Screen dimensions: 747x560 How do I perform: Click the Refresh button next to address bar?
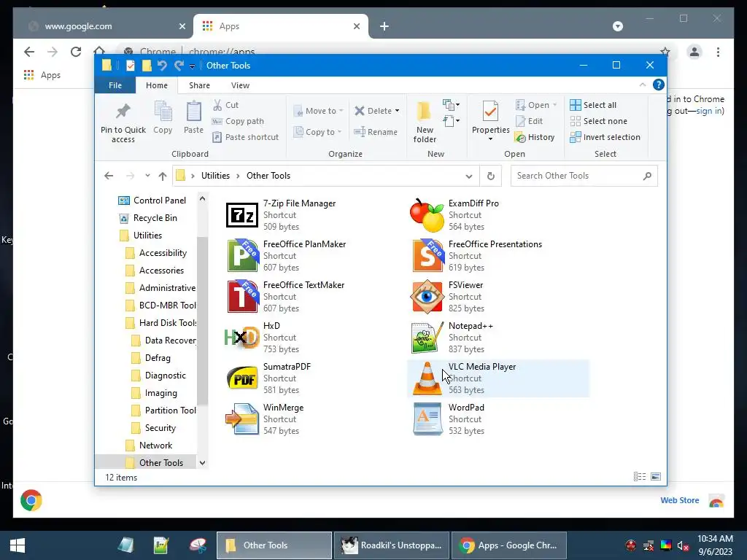[491, 176]
